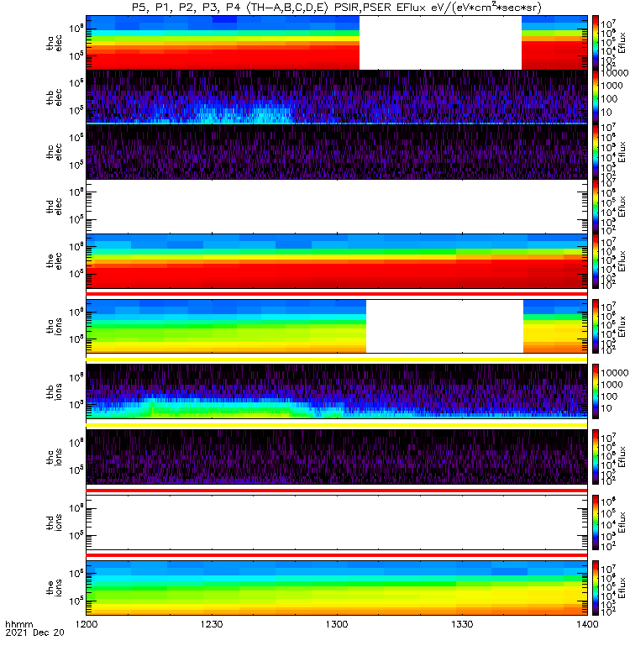The width and height of the screenshot is (630, 672).
Task: Pick the thd elec panel color bar
Action: tap(596, 206)
